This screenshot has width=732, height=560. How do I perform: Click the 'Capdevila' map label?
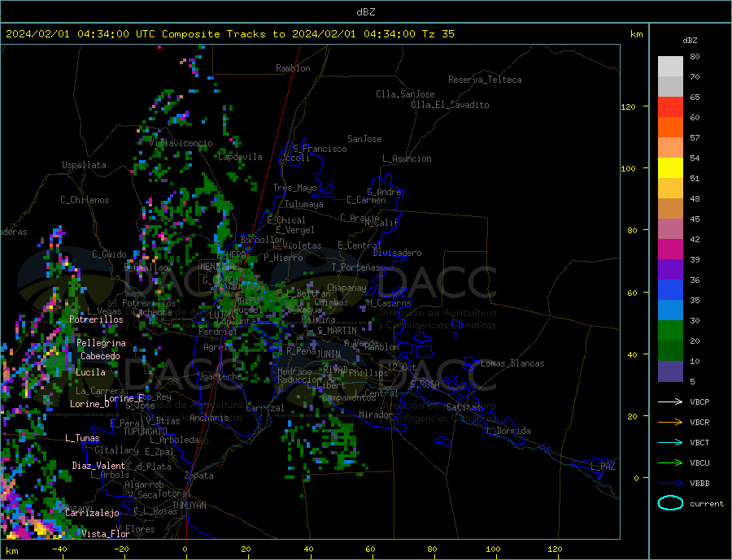(240, 157)
